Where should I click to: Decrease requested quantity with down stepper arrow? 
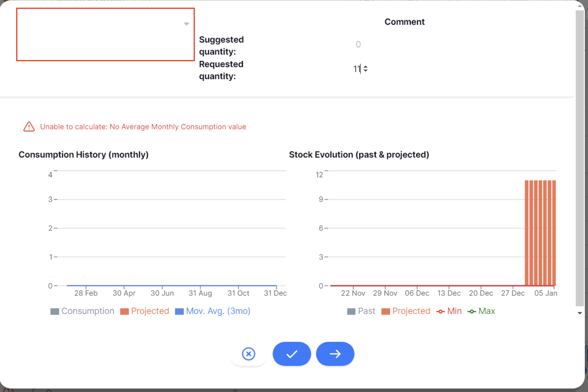[366, 71]
